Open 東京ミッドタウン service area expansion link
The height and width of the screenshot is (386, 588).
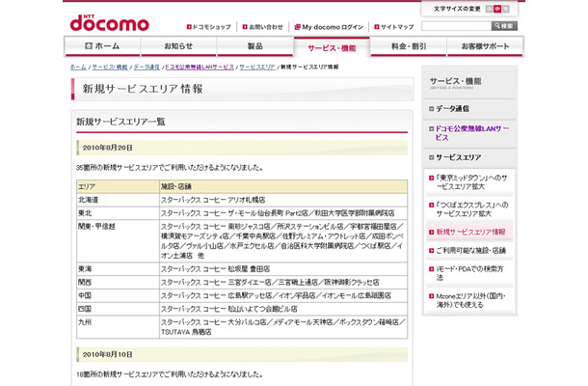click(471, 182)
